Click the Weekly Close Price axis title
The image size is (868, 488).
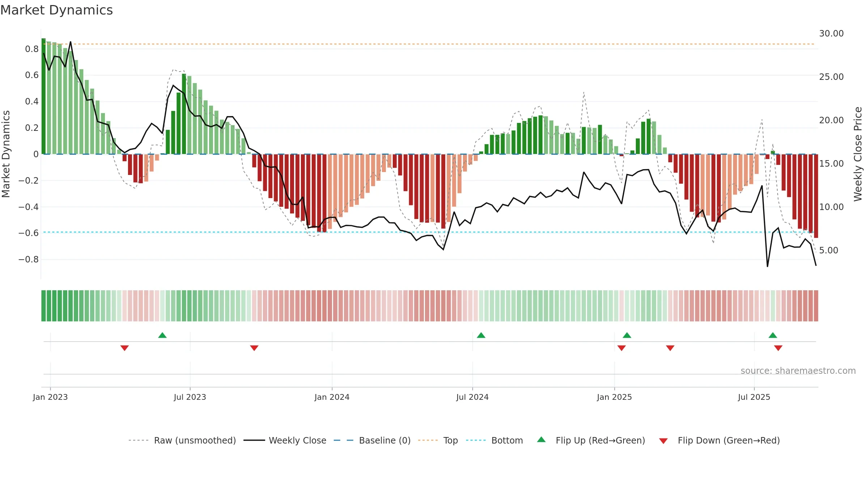pos(858,154)
